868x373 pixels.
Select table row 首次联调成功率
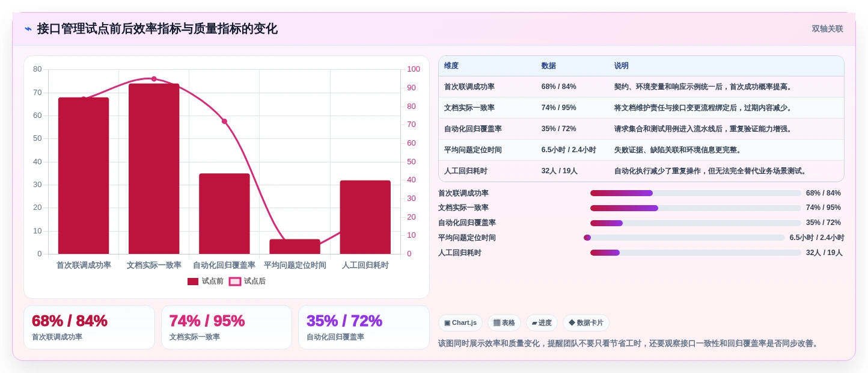(x=641, y=87)
